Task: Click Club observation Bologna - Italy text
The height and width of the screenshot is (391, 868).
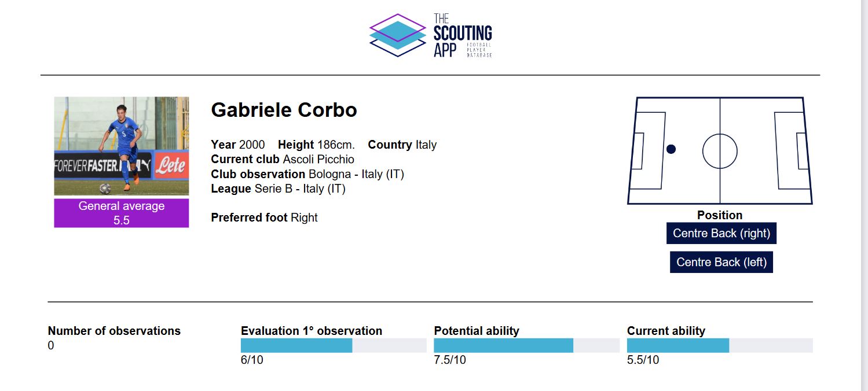Action: point(307,174)
